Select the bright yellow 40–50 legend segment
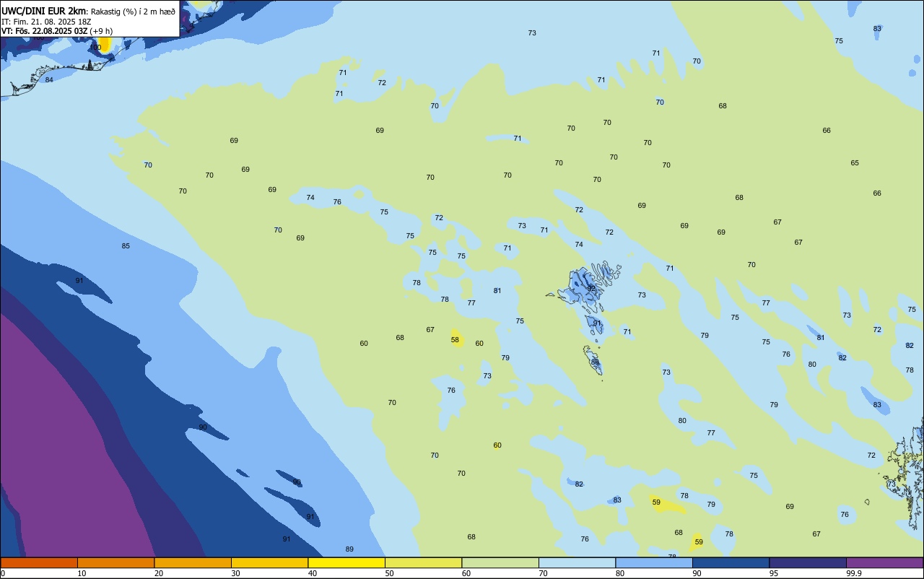 tap(346, 562)
